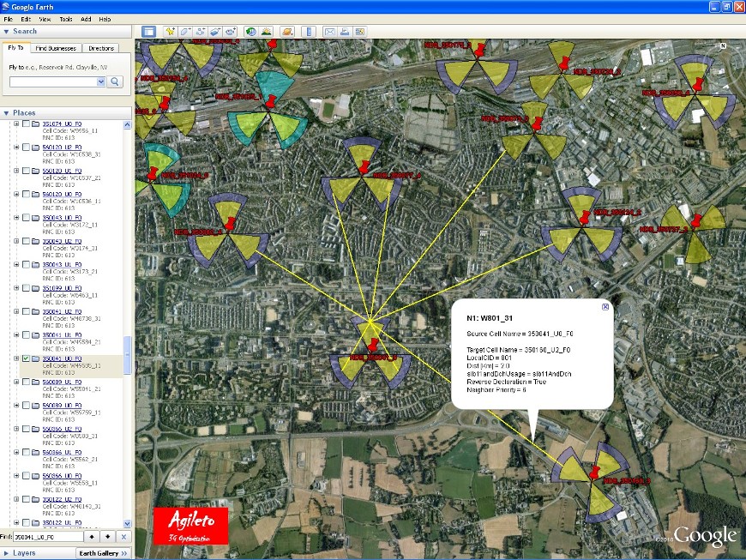This screenshot has height=560, width=746.
Task: Click the Add Placemark toolbar icon
Action: click(171, 32)
